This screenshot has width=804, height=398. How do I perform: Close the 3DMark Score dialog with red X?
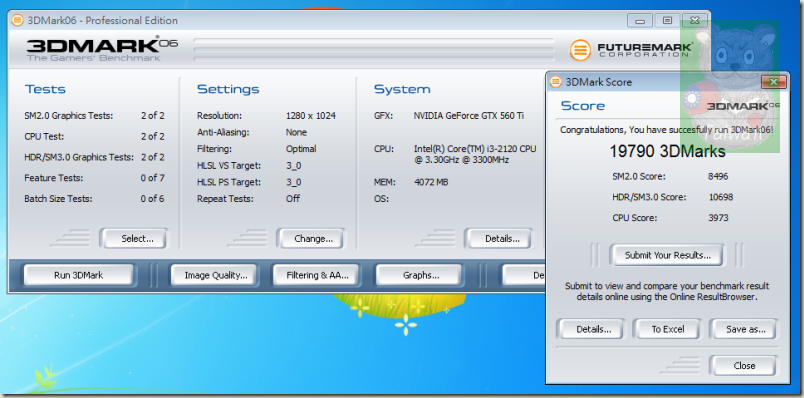coord(774,82)
